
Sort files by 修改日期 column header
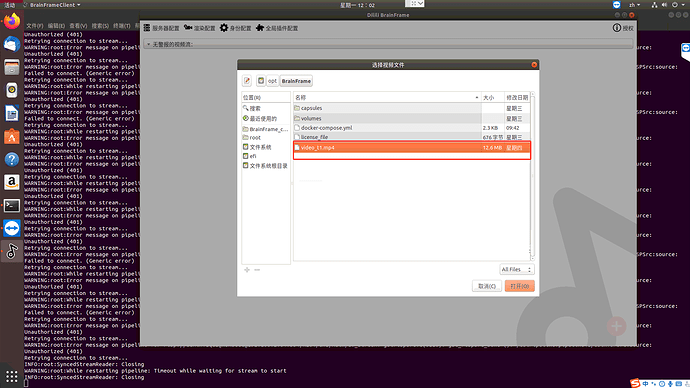click(x=517, y=97)
